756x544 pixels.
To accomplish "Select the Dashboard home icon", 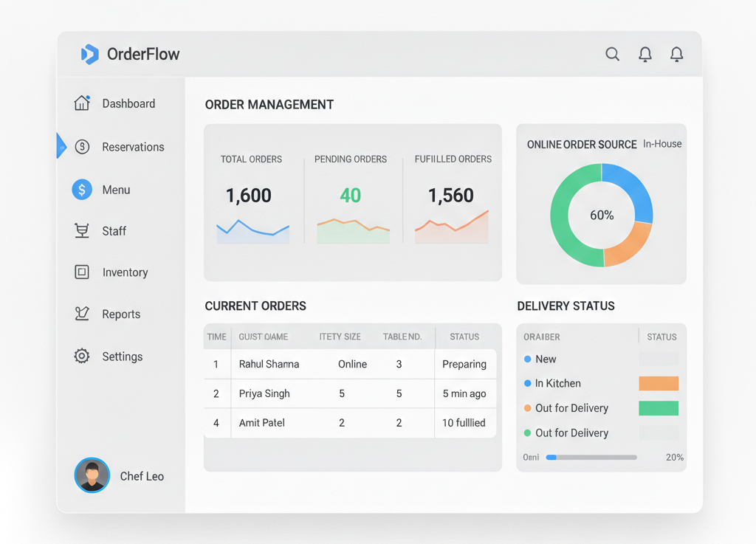I will click(81, 103).
